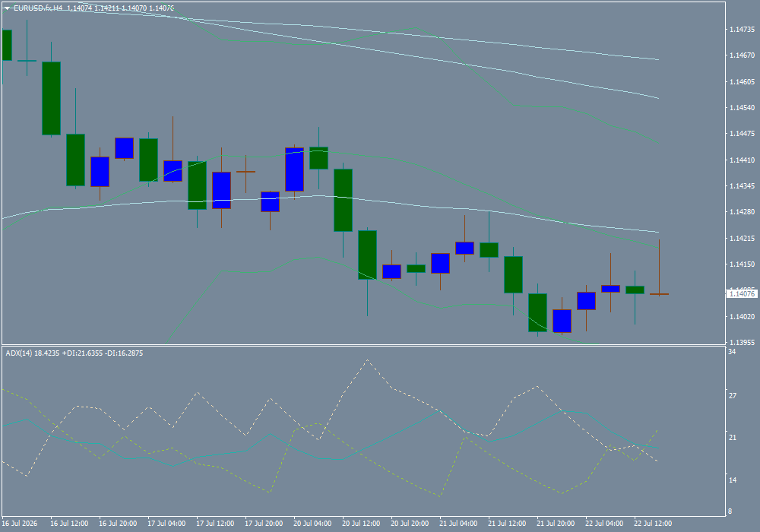Click the triangle icon beside the EURUSD.fx,H4 title
Image resolution: width=760 pixels, height=532 pixels.
8,8
